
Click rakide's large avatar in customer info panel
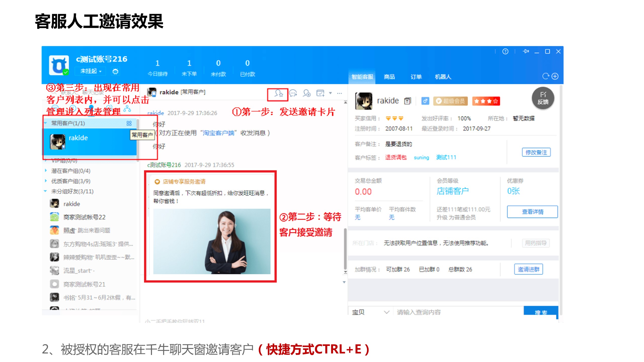(364, 101)
